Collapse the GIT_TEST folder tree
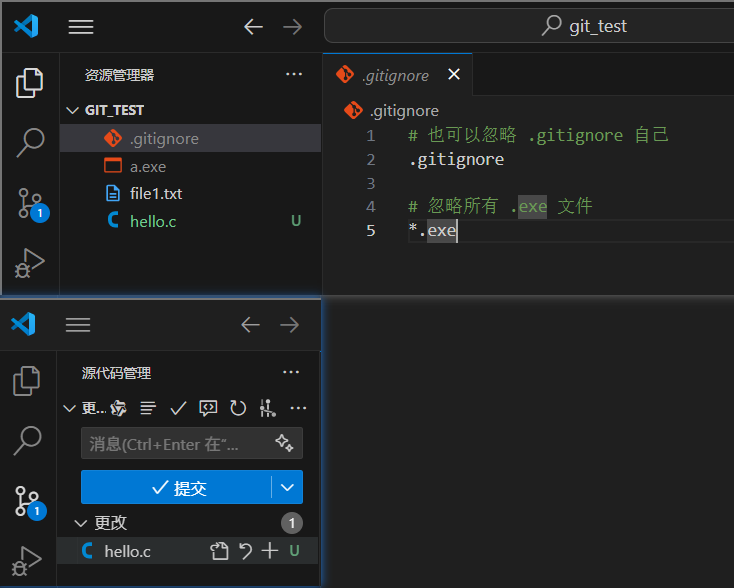 (72, 110)
